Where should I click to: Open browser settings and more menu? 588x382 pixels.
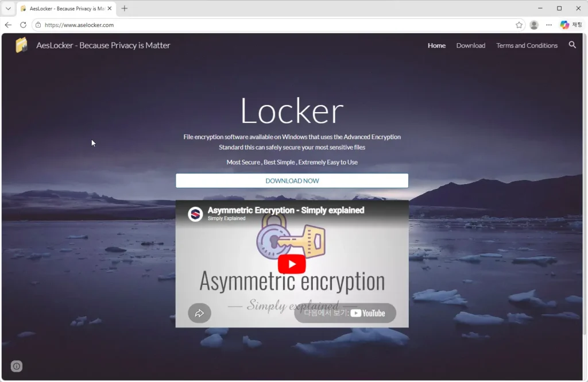point(549,25)
